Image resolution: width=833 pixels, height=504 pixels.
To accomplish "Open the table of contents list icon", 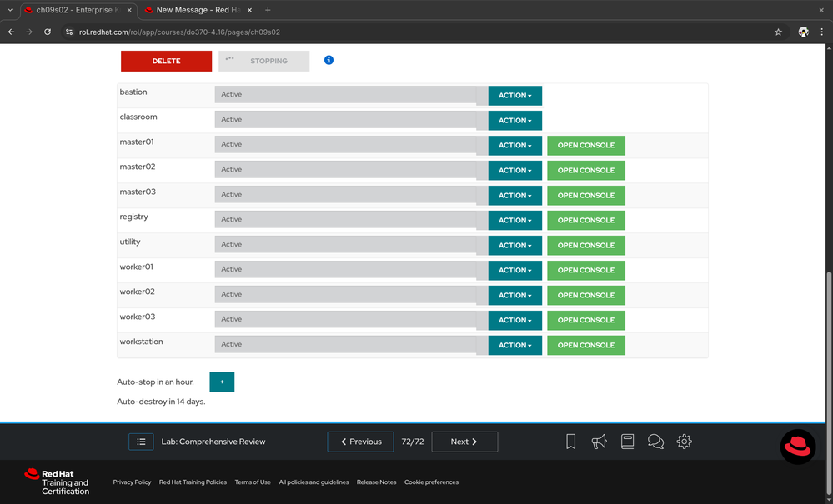I will pos(141,442).
